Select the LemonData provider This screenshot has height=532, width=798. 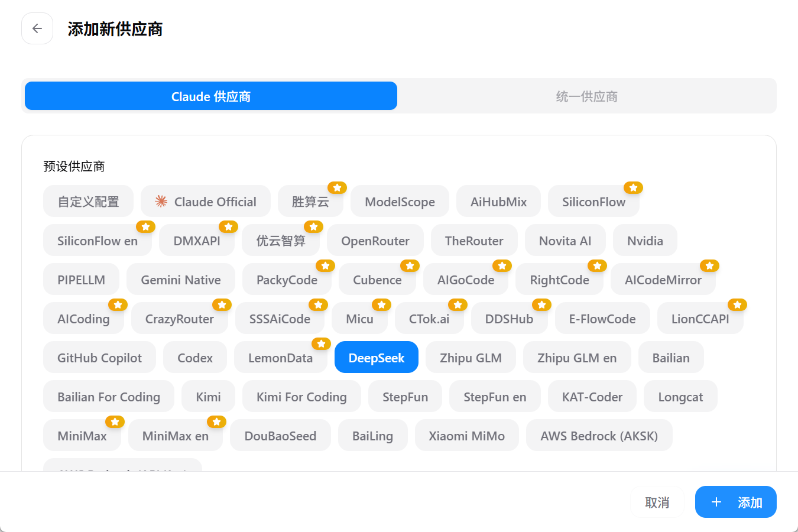click(280, 358)
